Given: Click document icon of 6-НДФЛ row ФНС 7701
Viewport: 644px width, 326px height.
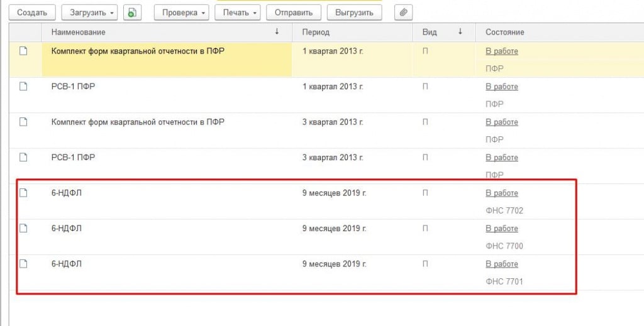Looking at the screenshot, I should [24, 264].
